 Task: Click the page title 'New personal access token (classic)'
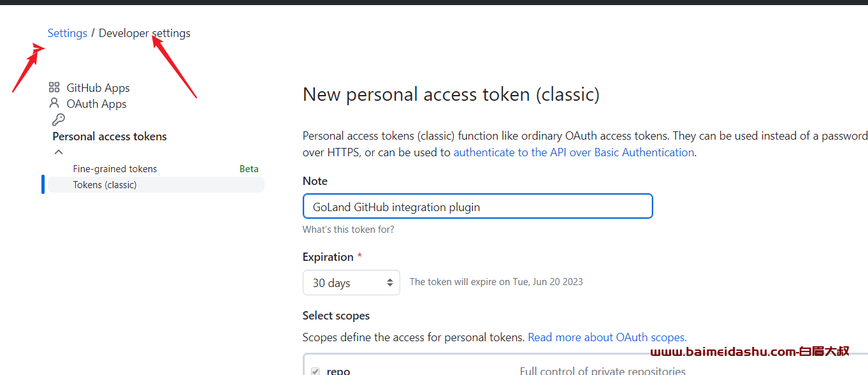(x=451, y=94)
